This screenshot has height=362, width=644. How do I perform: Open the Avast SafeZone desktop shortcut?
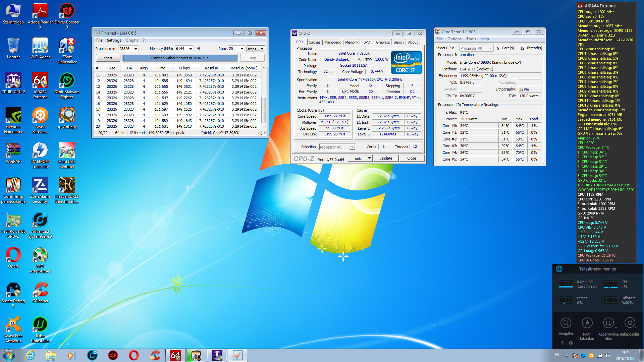click(40, 120)
